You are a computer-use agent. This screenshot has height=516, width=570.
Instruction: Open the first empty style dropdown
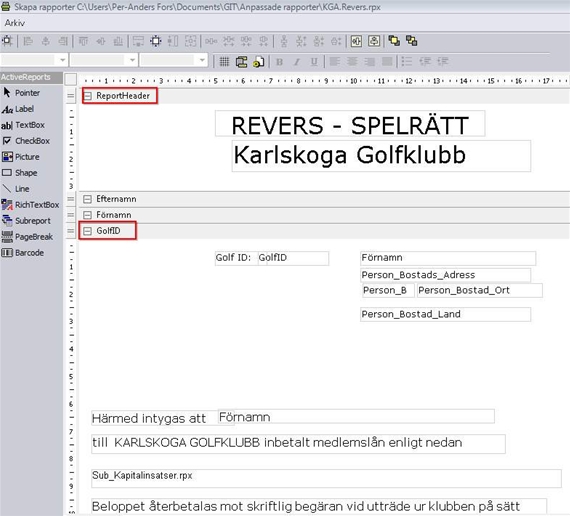(x=63, y=60)
